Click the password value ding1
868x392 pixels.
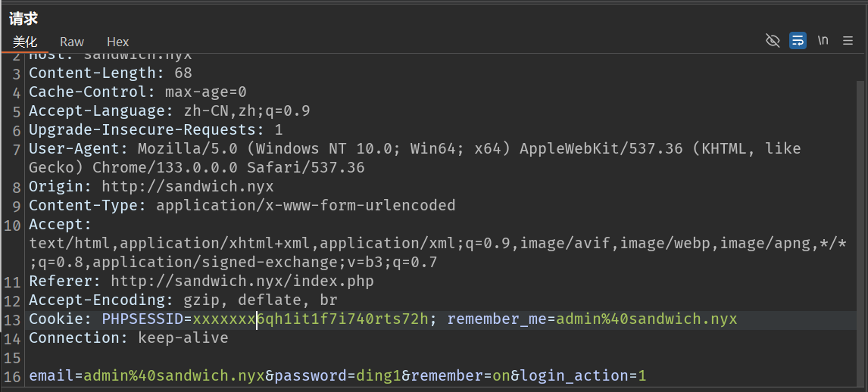point(374,376)
